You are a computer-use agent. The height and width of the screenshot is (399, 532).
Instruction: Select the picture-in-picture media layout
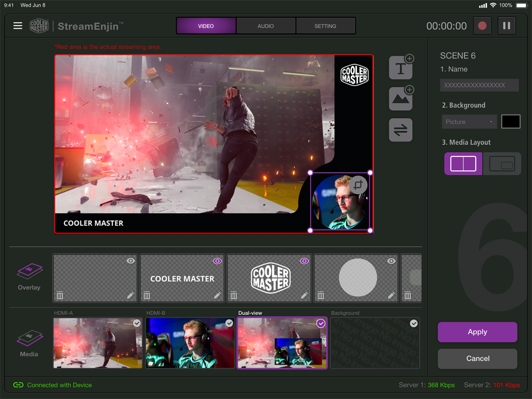tap(502, 163)
